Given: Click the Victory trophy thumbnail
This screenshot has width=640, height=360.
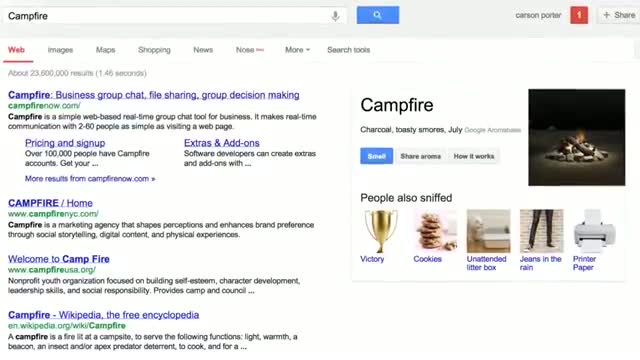Looking at the screenshot, I should [381, 231].
